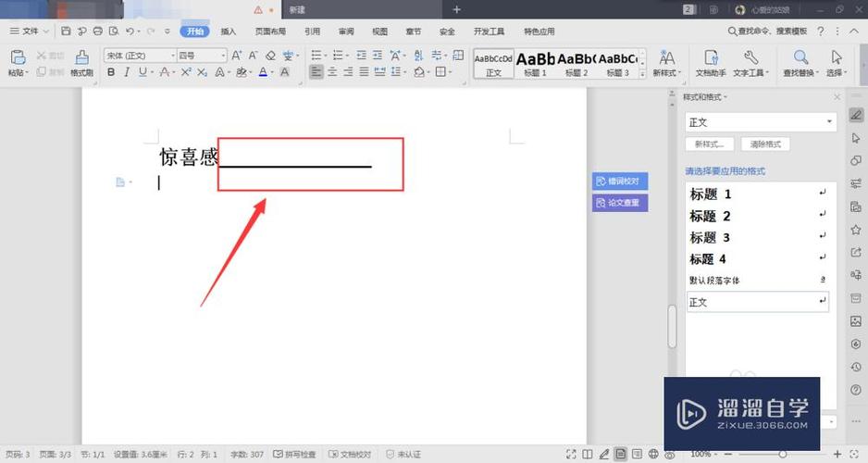Click the Decrease Indent icon
This screenshot has width=868, height=463.
point(362,55)
